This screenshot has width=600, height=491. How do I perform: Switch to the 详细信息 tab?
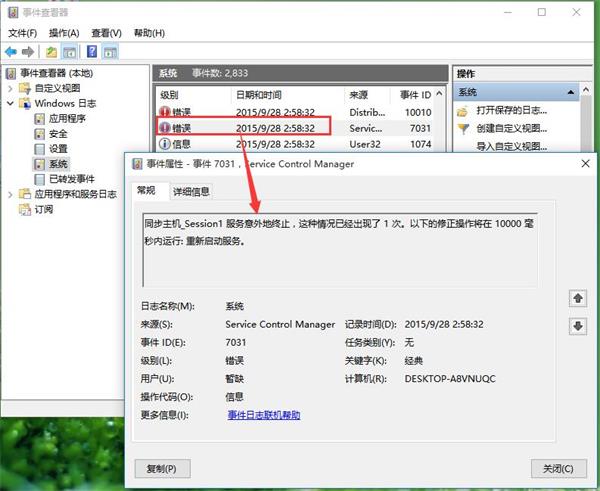coord(191,190)
